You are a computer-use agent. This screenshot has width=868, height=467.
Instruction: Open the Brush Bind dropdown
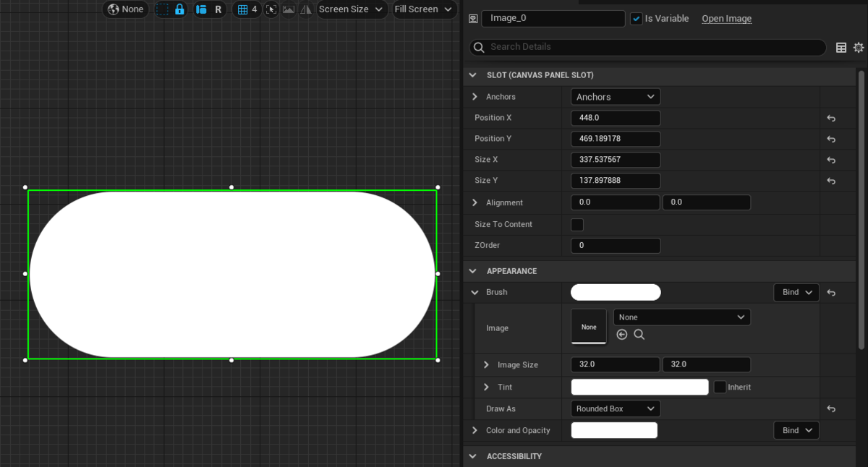point(796,292)
